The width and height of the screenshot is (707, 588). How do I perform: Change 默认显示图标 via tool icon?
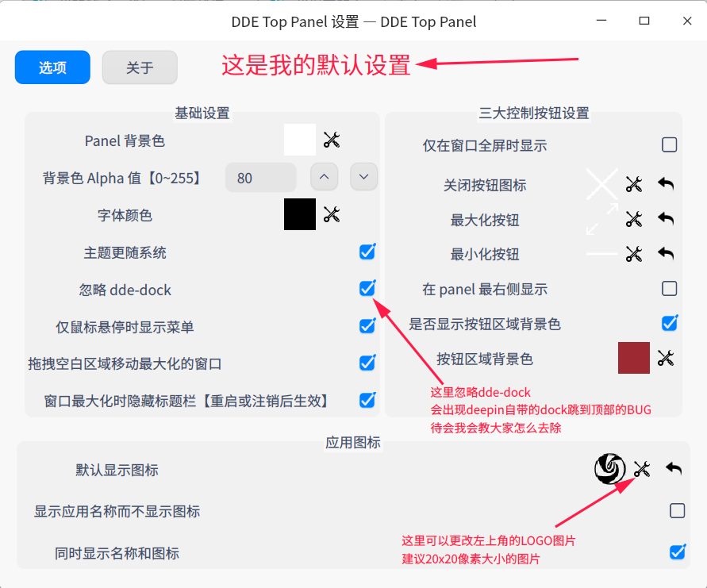pyautogui.click(x=642, y=469)
